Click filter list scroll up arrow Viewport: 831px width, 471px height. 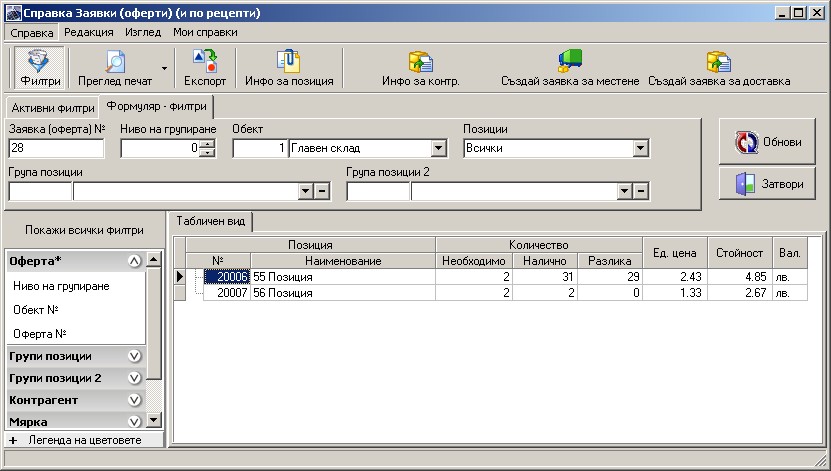point(154,259)
